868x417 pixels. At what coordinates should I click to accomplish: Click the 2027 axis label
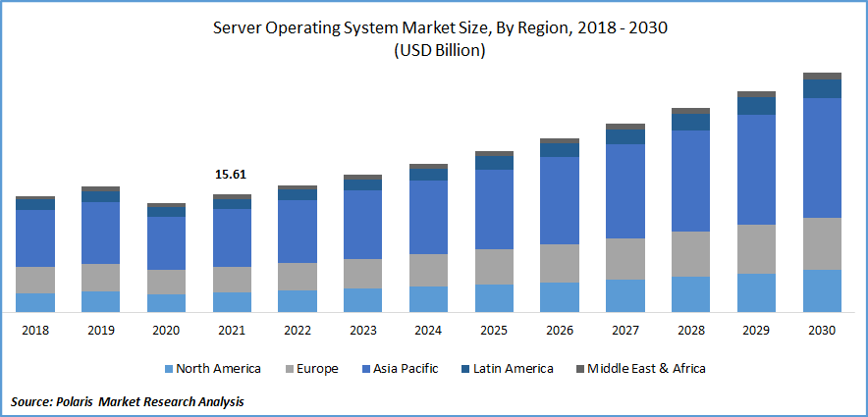pos(625,331)
